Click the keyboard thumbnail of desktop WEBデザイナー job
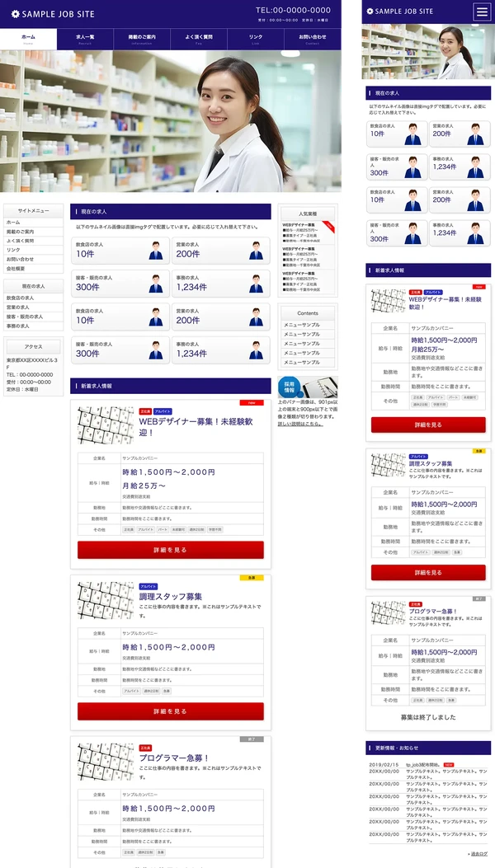 [106, 425]
